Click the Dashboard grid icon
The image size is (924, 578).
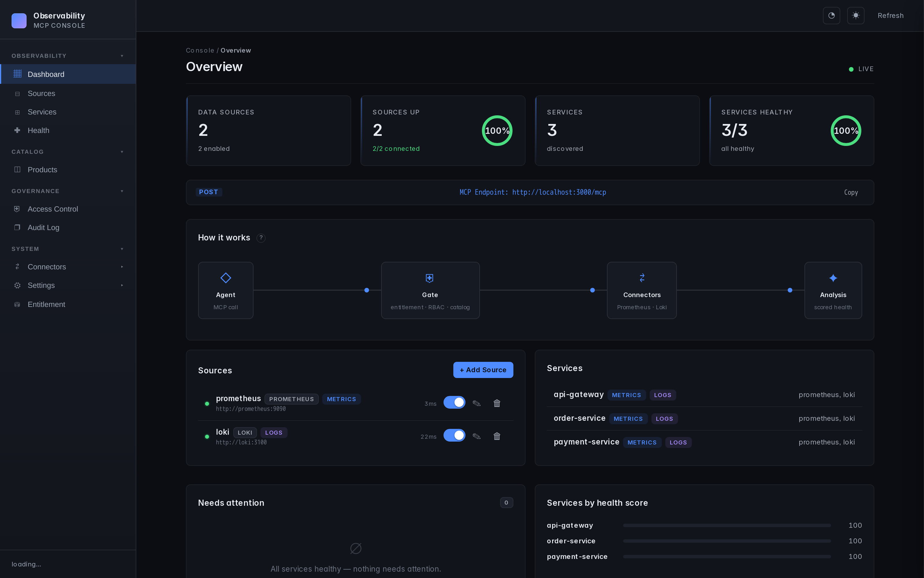coord(17,74)
